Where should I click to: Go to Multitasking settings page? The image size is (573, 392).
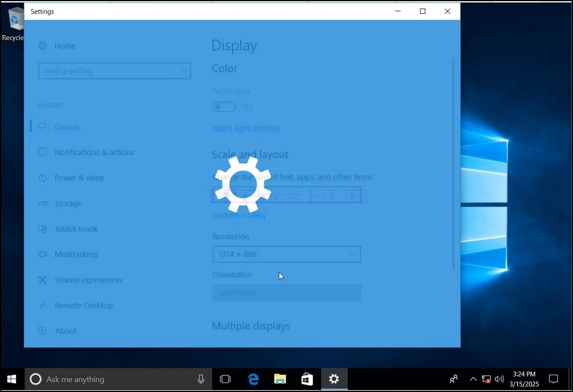pyautogui.click(x=76, y=254)
